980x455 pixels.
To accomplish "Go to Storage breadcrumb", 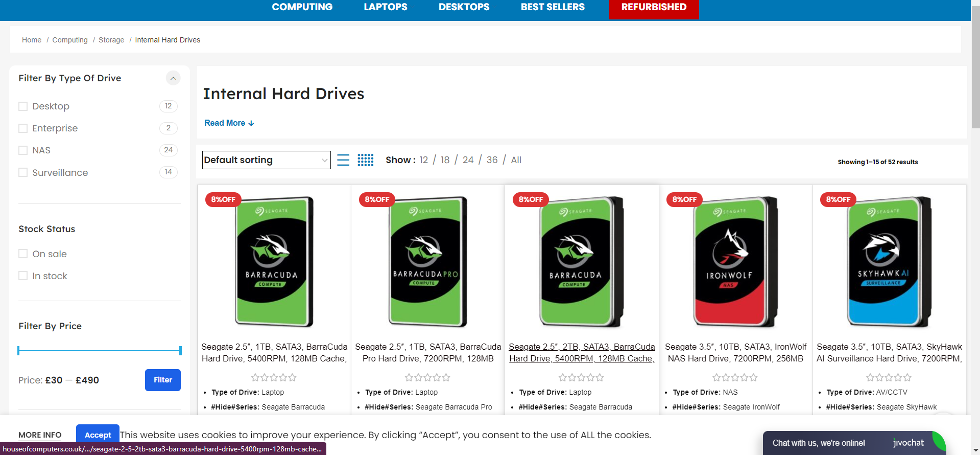I will pyautogui.click(x=111, y=40).
